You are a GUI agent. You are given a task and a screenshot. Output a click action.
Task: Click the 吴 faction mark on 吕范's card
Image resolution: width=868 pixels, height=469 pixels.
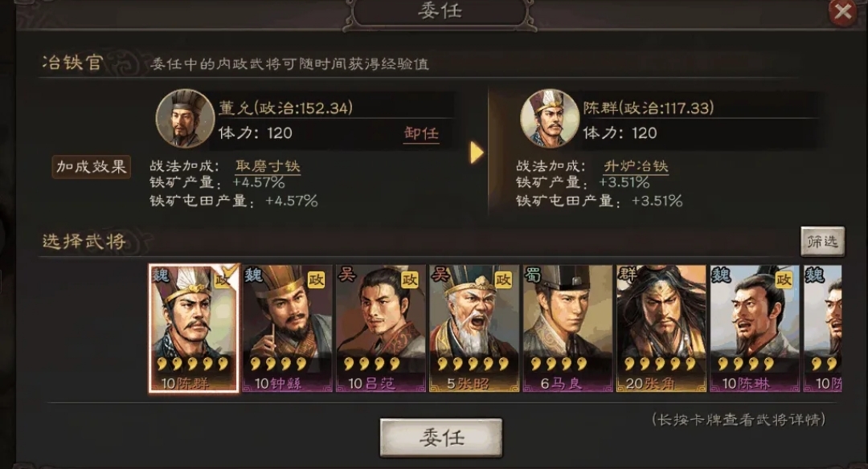click(x=347, y=274)
